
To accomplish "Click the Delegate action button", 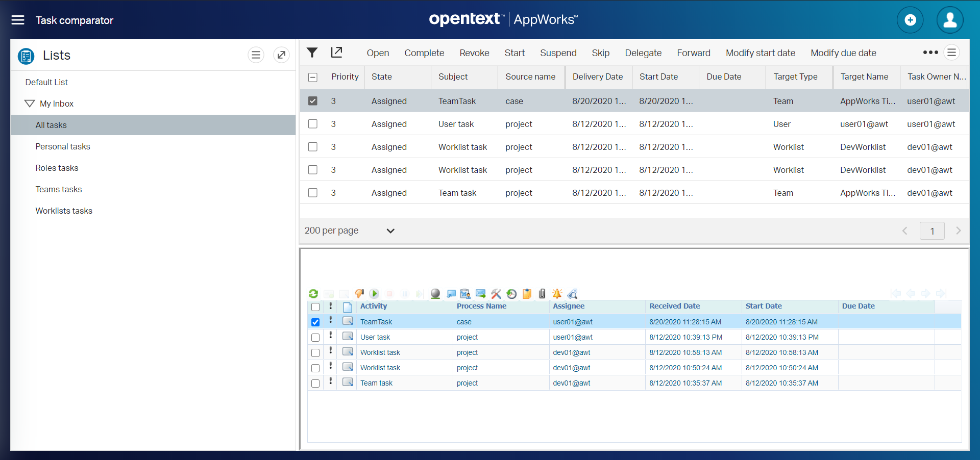I will (643, 53).
